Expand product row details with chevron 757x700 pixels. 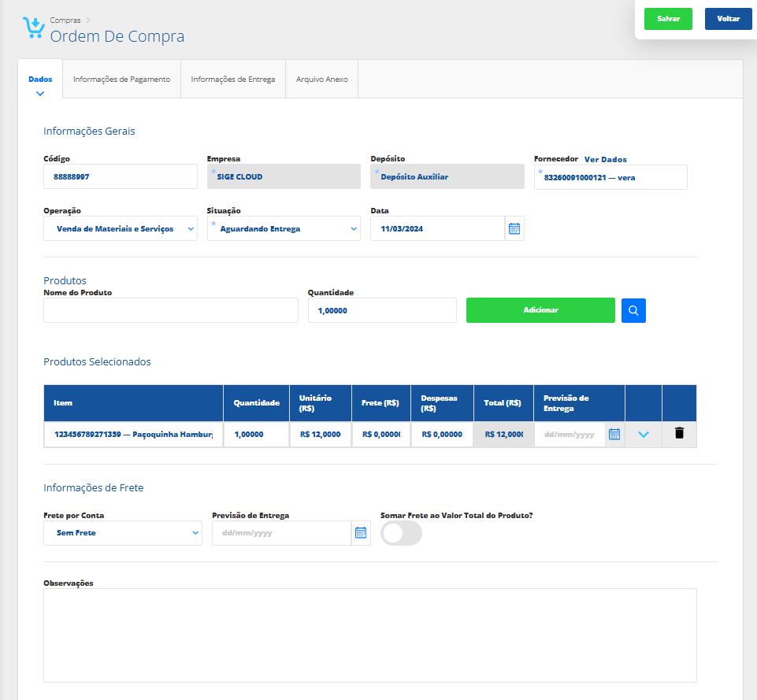(644, 434)
